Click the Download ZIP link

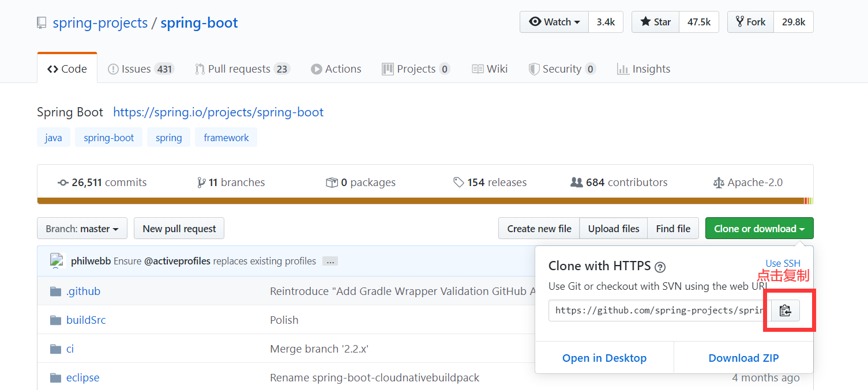coord(743,358)
